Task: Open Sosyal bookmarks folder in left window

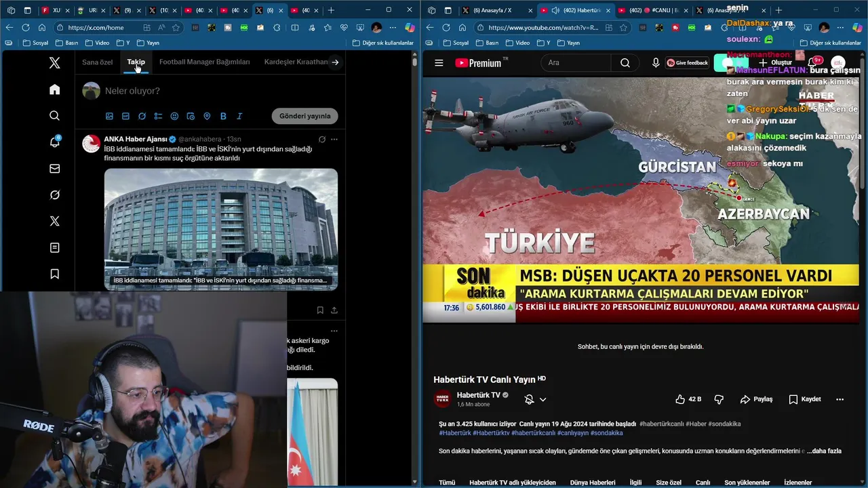Action: pyautogui.click(x=35, y=43)
